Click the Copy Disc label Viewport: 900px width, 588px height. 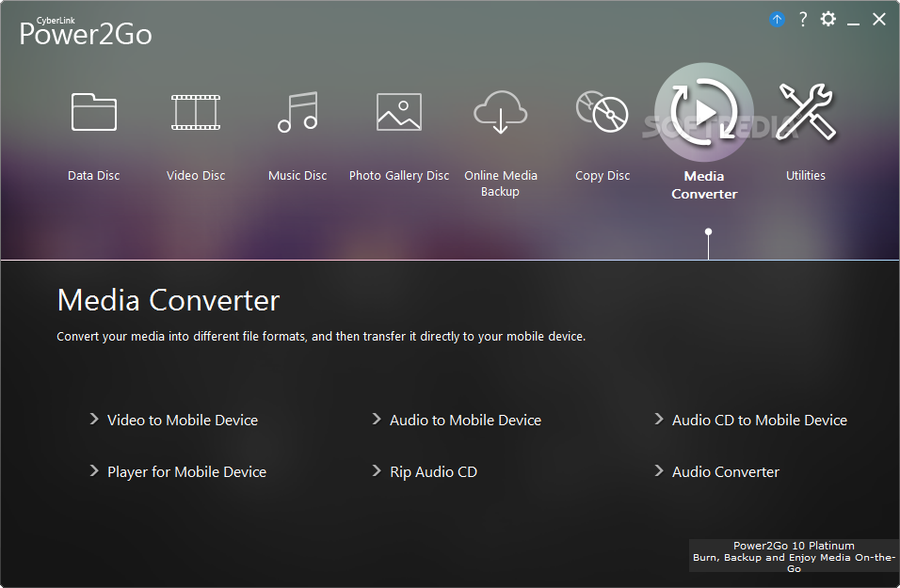tap(603, 176)
